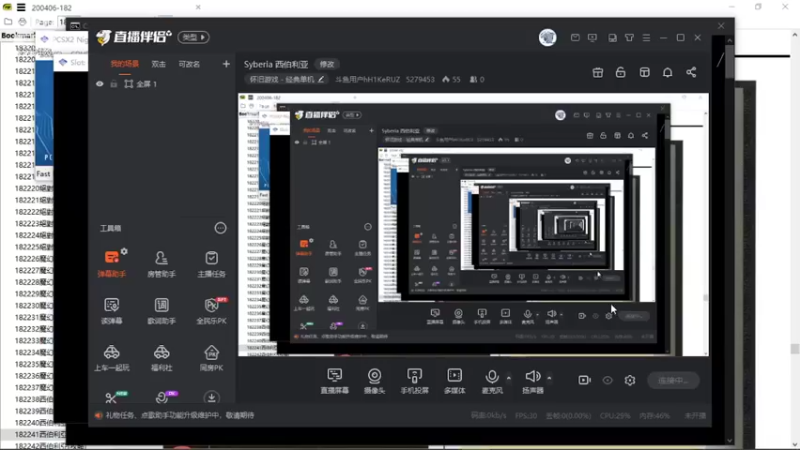This screenshot has height=450, width=800.
Task: Click the share icon in stream header
Action: coord(691,72)
